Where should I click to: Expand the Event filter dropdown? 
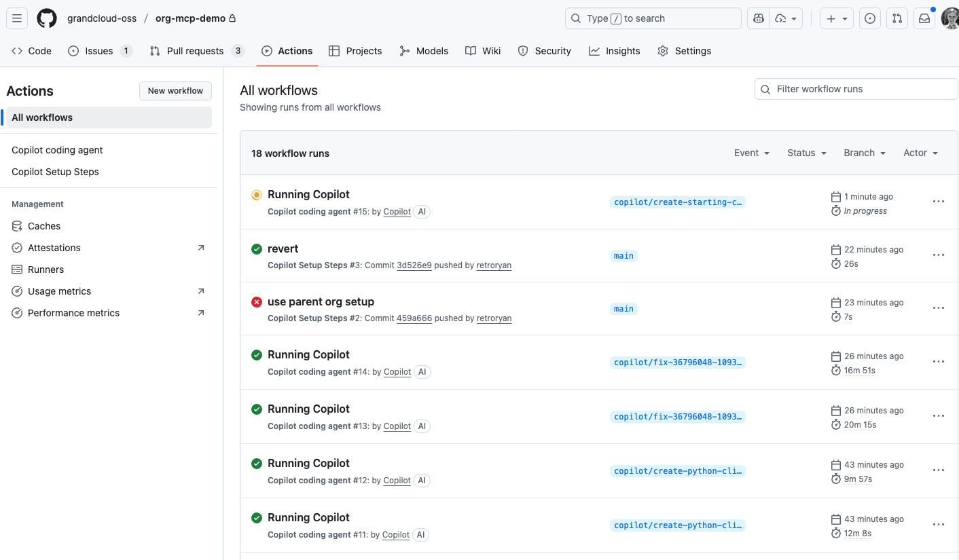tap(752, 153)
